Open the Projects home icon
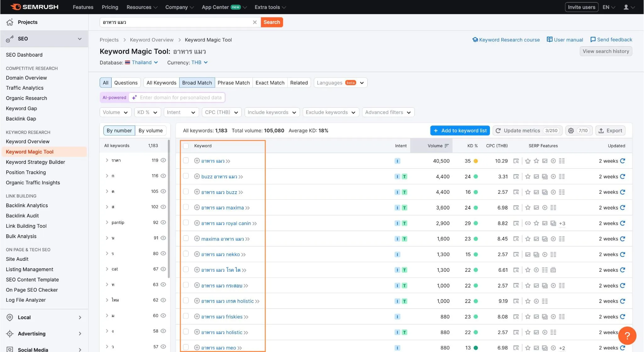644x352 pixels. click(10, 22)
